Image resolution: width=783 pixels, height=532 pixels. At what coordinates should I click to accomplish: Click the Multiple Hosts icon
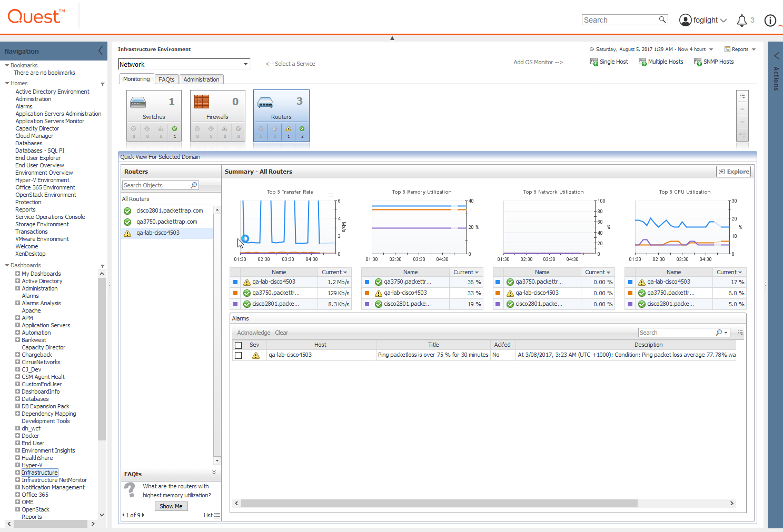tap(642, 62)
